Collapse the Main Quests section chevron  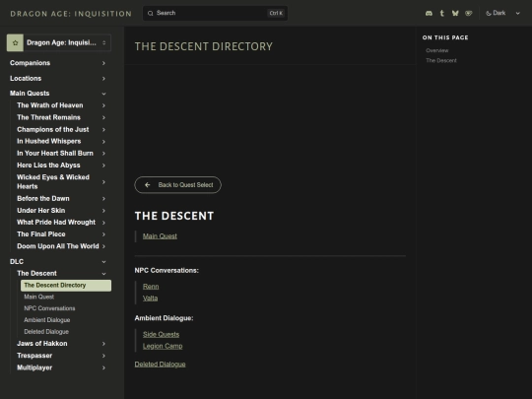[103, 94]
